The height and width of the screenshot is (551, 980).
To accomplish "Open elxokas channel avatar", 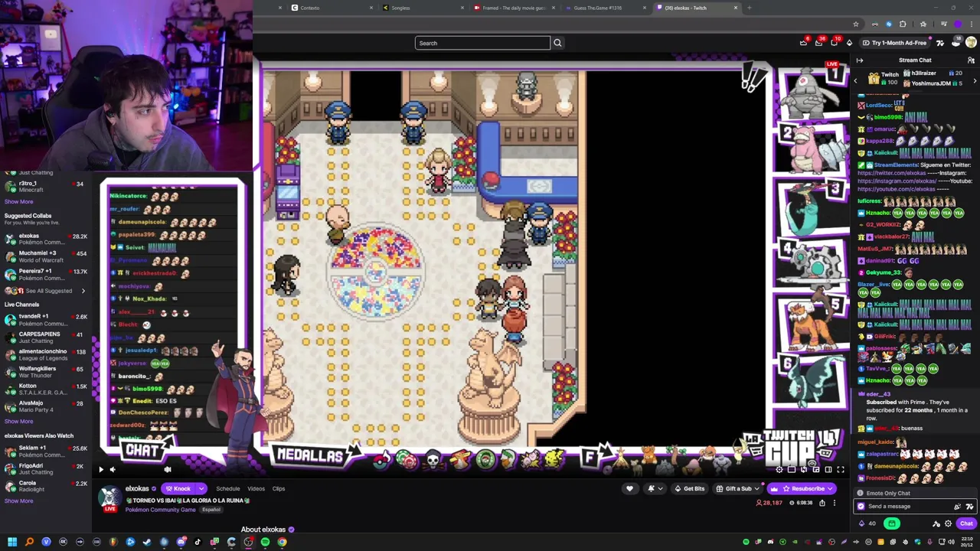I will point(110,497).
